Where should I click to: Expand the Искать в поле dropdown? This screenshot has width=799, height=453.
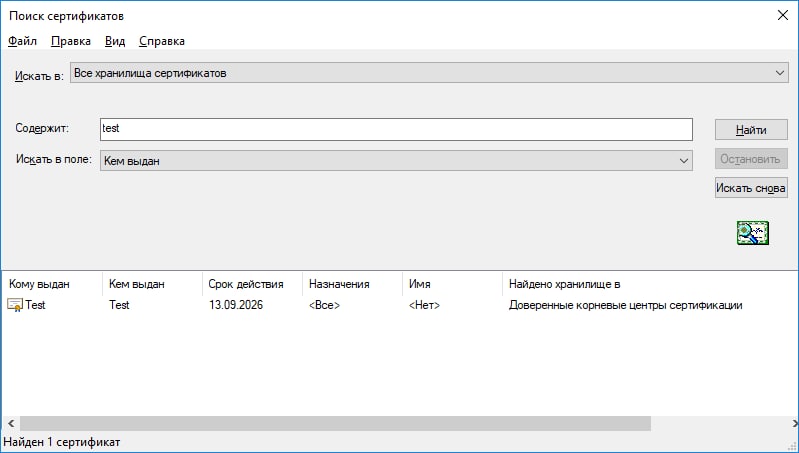point(396,161)
